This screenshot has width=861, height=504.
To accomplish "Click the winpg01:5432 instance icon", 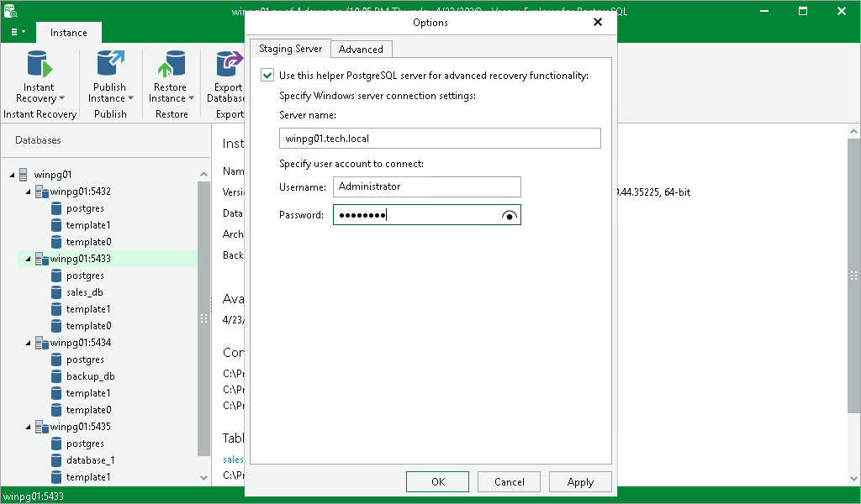I will coord(42,192).
